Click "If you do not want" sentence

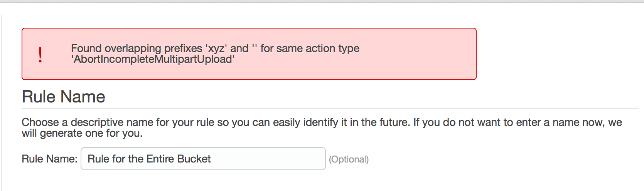[463, 122]
